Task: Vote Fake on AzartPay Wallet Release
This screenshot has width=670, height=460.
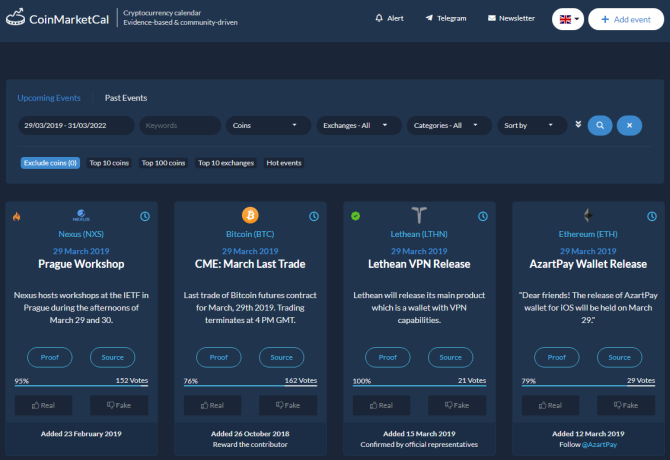Action: point(626,405)
